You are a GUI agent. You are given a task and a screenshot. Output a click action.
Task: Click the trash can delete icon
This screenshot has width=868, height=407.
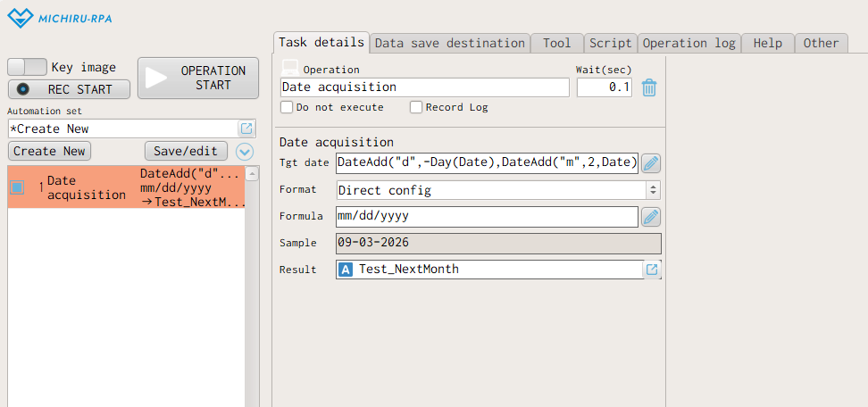(649, 87)
